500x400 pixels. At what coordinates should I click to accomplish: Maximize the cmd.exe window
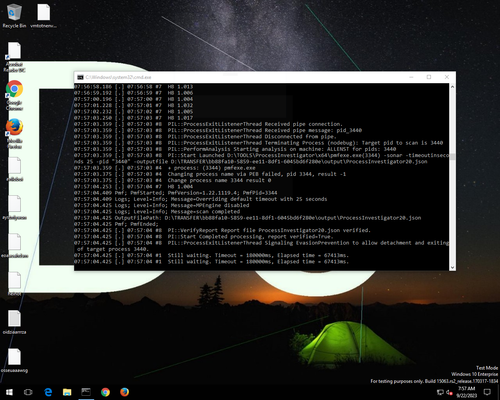(x=429, y=77)
